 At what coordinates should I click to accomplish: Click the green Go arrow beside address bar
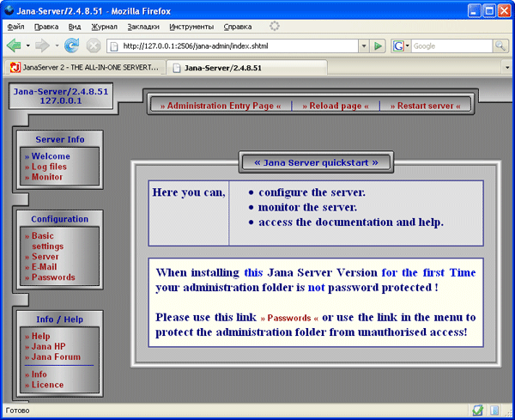coord(378,46)
